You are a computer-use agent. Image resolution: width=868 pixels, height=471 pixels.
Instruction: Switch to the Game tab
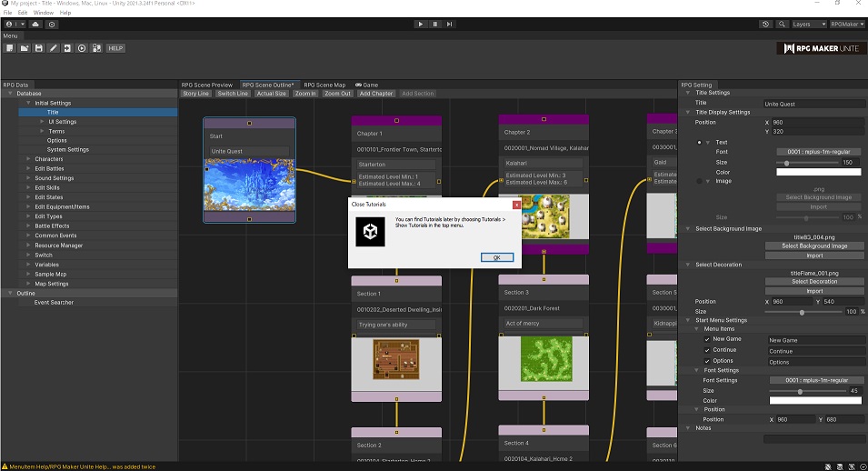coord(367,85)
